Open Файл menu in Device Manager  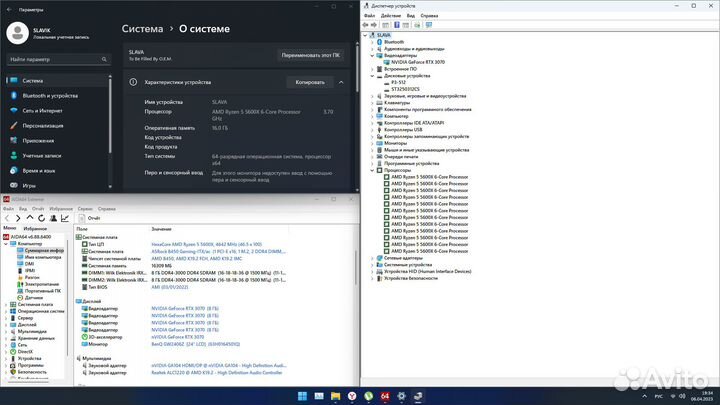(369, 16)
